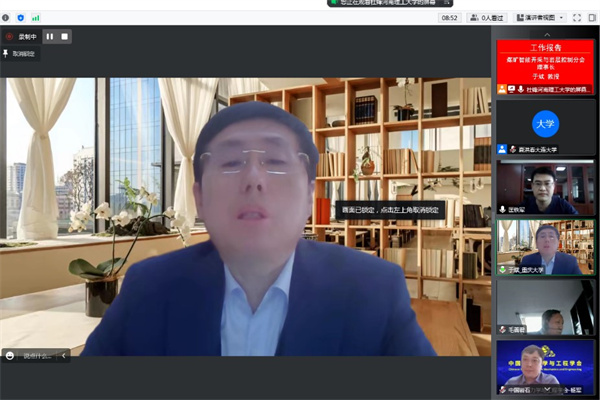Collapse chat bar with left arrow
Screen dimensions: 600x400
click(65, 355)
